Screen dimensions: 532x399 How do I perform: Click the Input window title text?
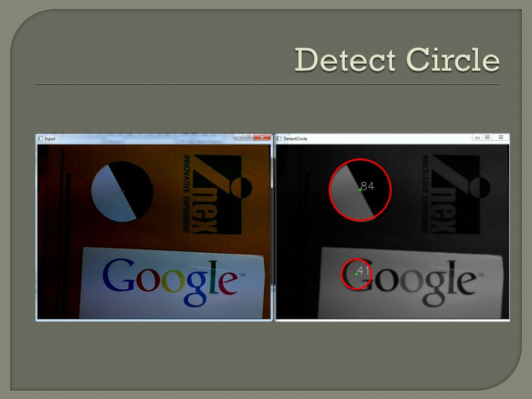click(x=50, y=139)
